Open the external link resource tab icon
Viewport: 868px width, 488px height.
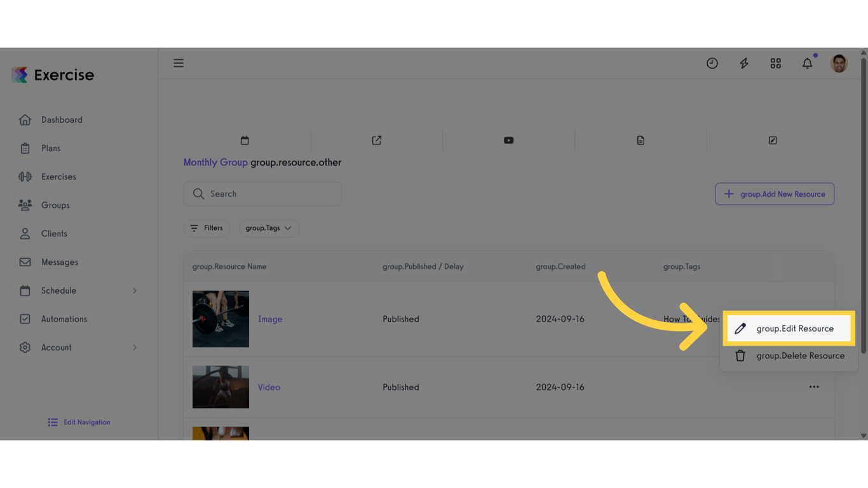click(x=376, y=140)
